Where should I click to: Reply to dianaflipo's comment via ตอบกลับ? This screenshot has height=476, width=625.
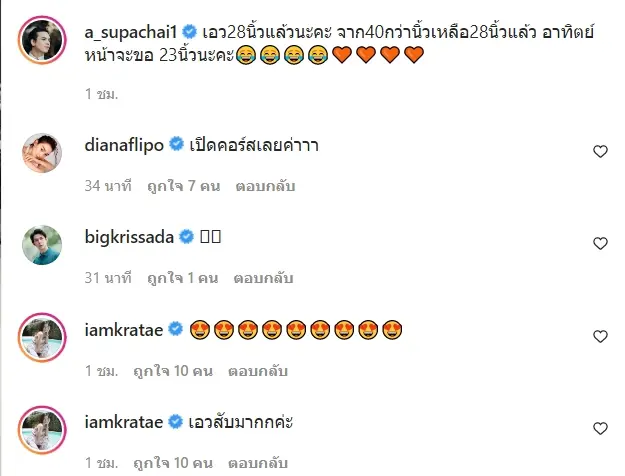point(265,186)
